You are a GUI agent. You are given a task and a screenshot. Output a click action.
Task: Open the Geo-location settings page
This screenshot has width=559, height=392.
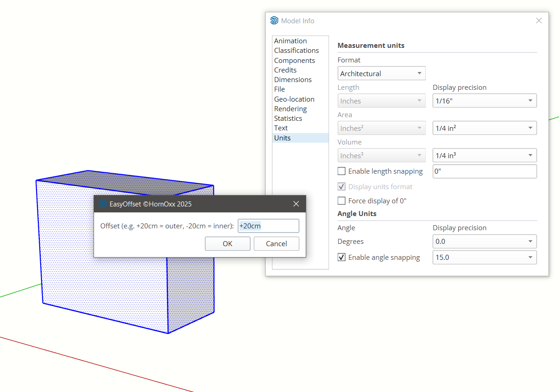(x=294, y=99)
